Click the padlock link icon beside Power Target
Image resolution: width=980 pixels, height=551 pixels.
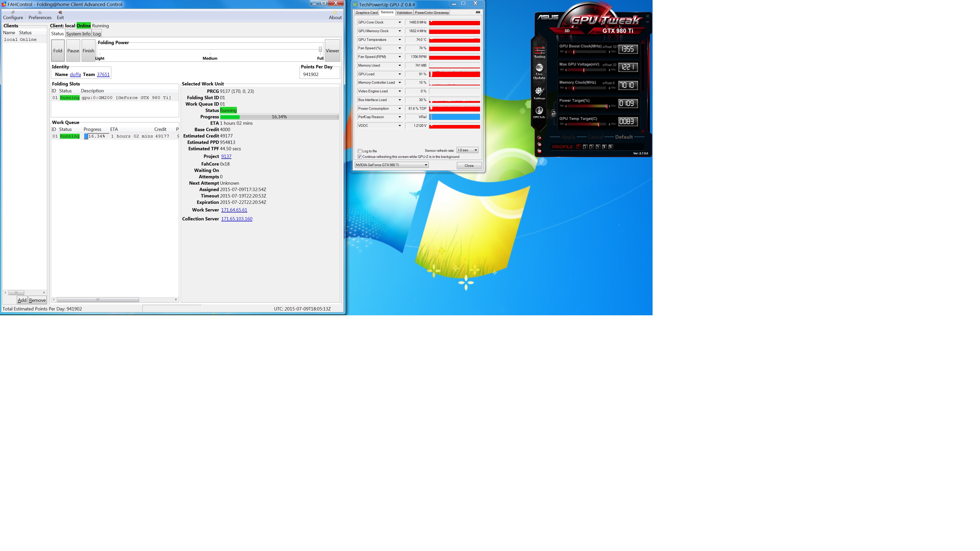554,113
